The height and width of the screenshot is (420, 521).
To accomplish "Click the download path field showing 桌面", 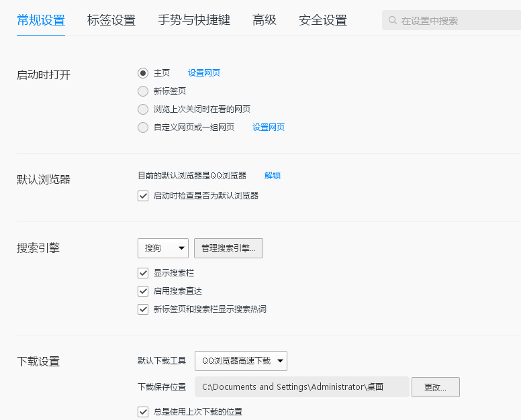I will click(302, 387).
